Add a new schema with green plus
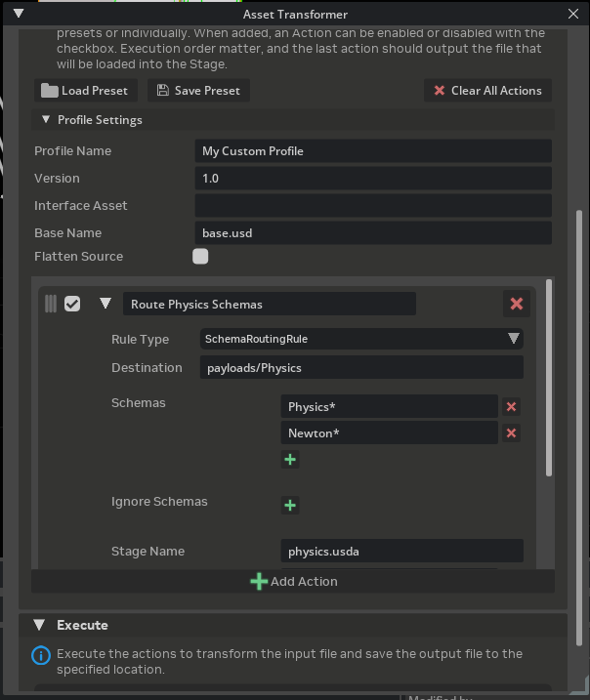Image resolution: width=590 pixels, height=700 pixels. click(290, 460)
